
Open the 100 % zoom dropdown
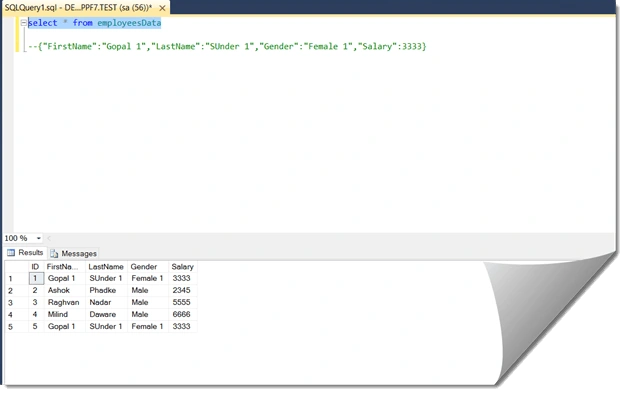point(39,238)
